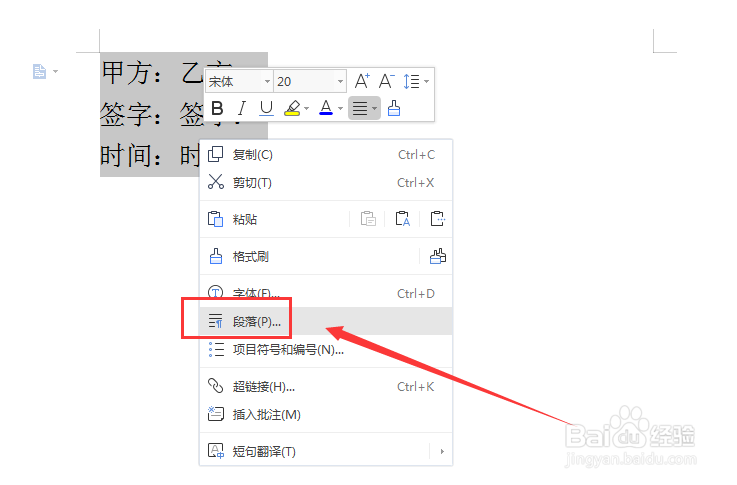Choose 复制(C) from context menu
The height and width of the screenshot is (485, 737).
(326, 155)
